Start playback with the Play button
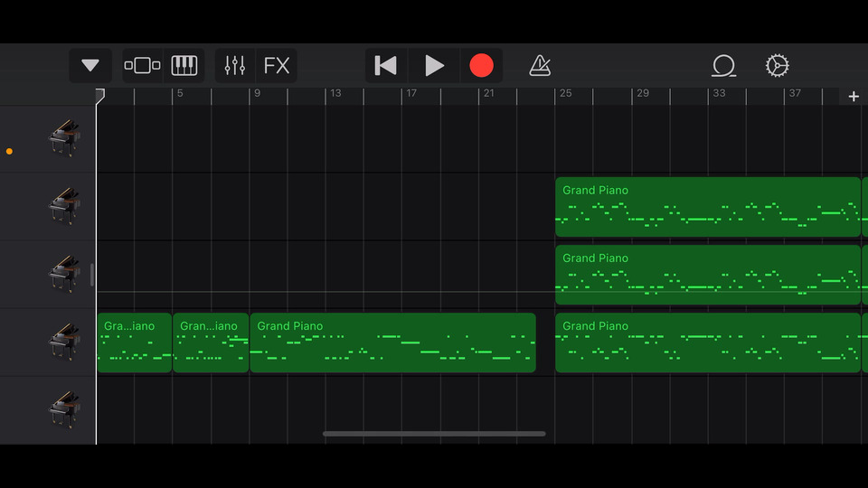868x488 pixels. coord(434,65)
